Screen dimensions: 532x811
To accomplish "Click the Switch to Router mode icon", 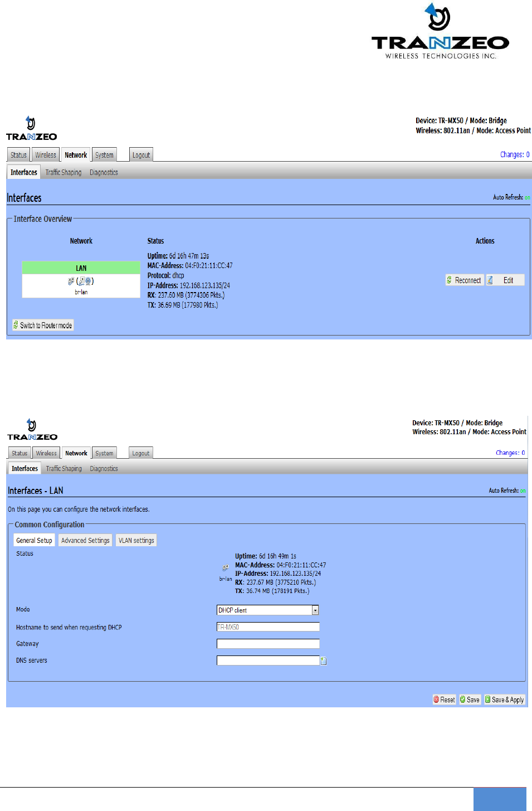I will [16, 325].
